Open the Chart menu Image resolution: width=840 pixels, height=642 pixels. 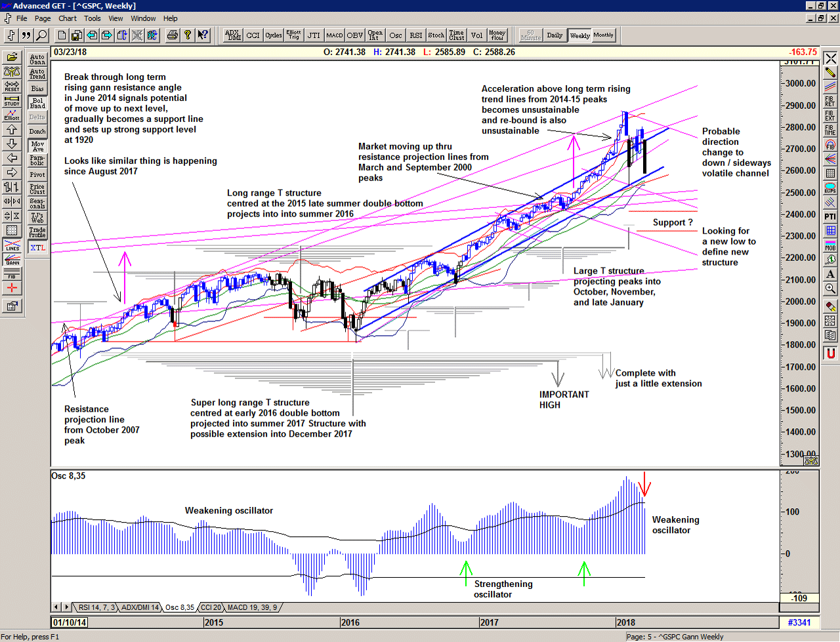coord(68,18)
